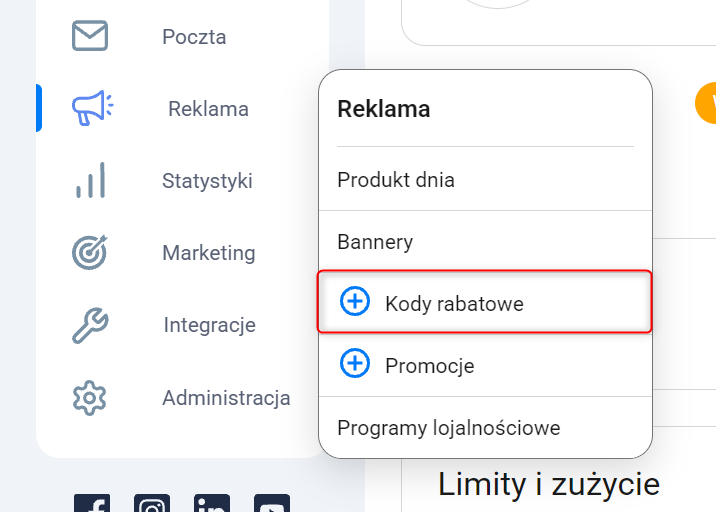Viewport: 716px width, 512px height.
Task: Click the plus icon beside Promocje
Action: 355,364
